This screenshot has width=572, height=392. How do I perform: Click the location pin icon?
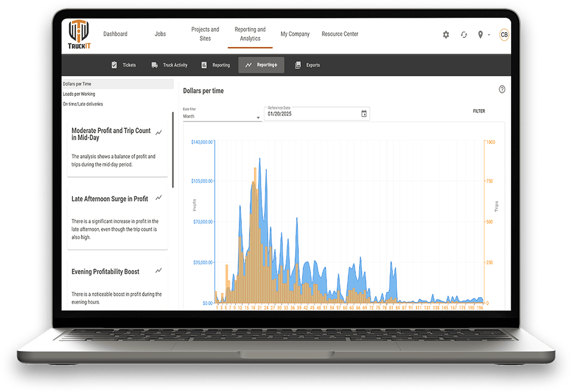(480, 34)
